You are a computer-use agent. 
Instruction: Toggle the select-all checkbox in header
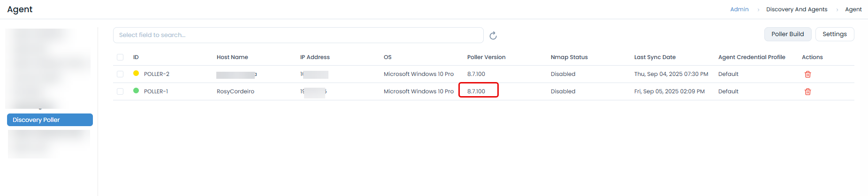point(120,57)
